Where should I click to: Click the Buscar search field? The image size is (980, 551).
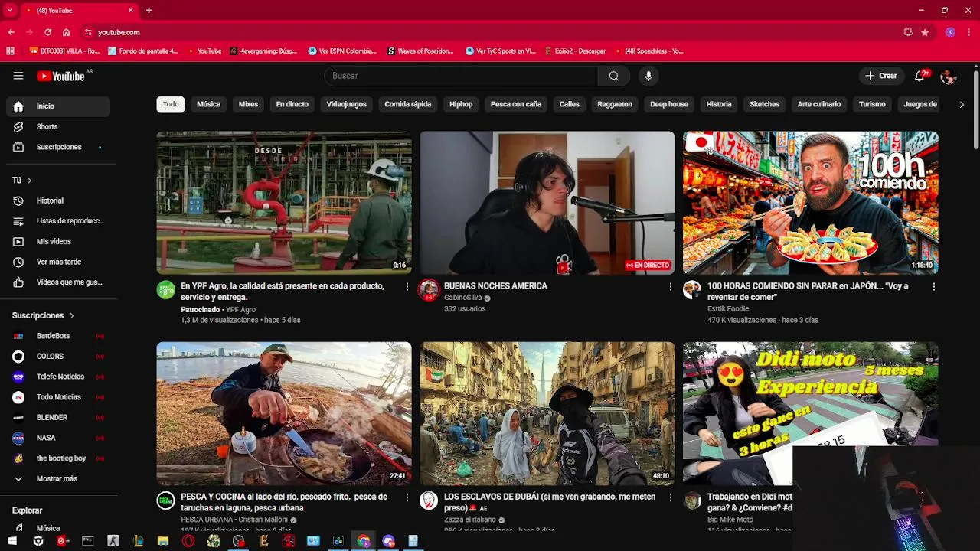click(461, 76)
